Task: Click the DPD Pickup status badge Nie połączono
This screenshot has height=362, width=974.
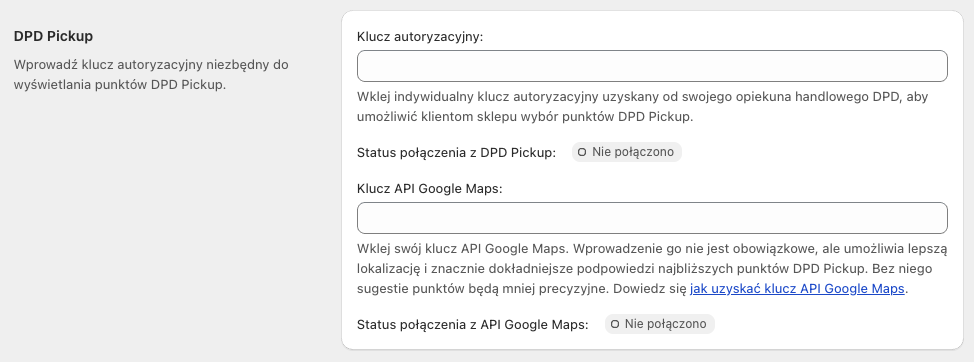Action: click(627, 152)
